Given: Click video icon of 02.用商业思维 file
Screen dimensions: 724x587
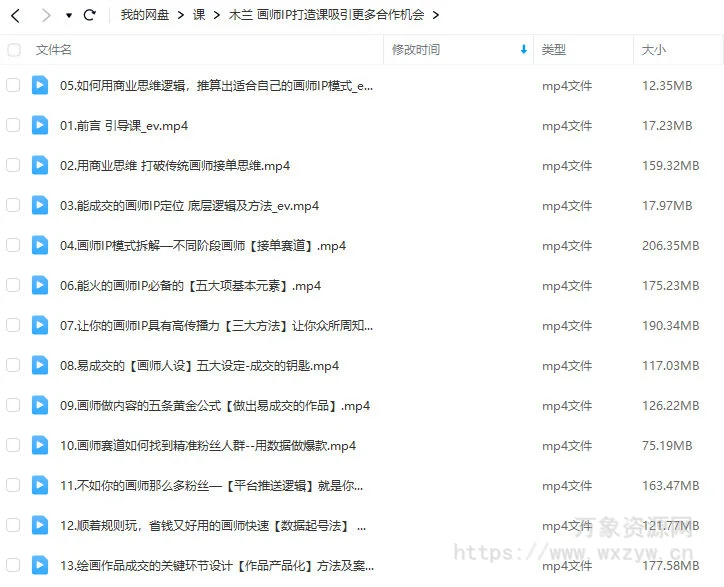Looking at the screenshot, I should point(39,165).
